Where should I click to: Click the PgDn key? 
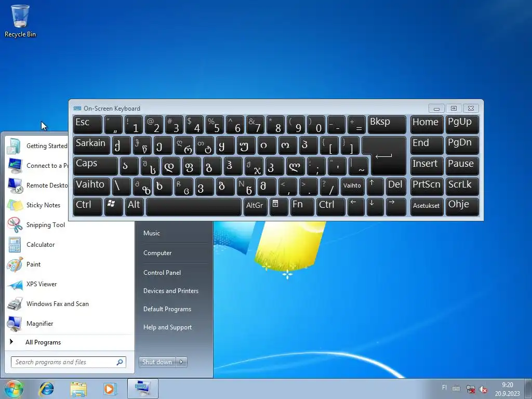(462, 145)
